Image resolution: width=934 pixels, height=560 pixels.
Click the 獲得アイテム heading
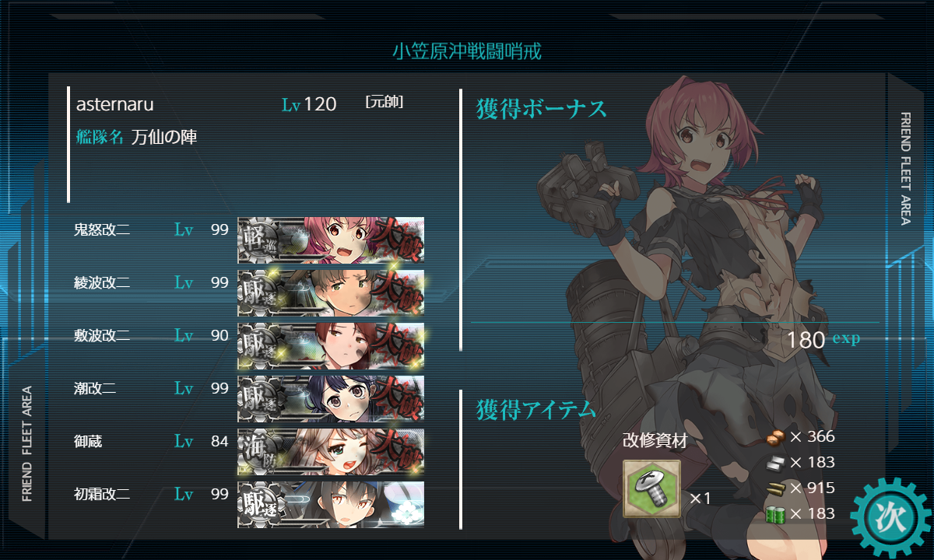pyautogui.click(x=536, y=409)
